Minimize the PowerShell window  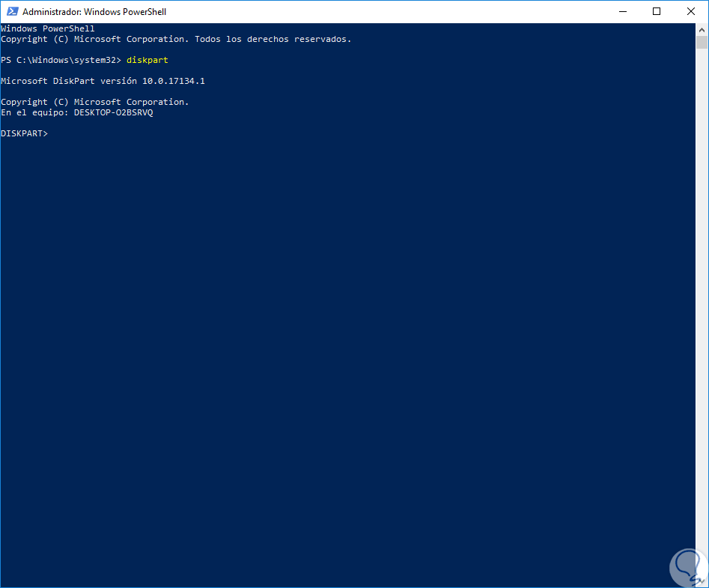click(623, 11)
